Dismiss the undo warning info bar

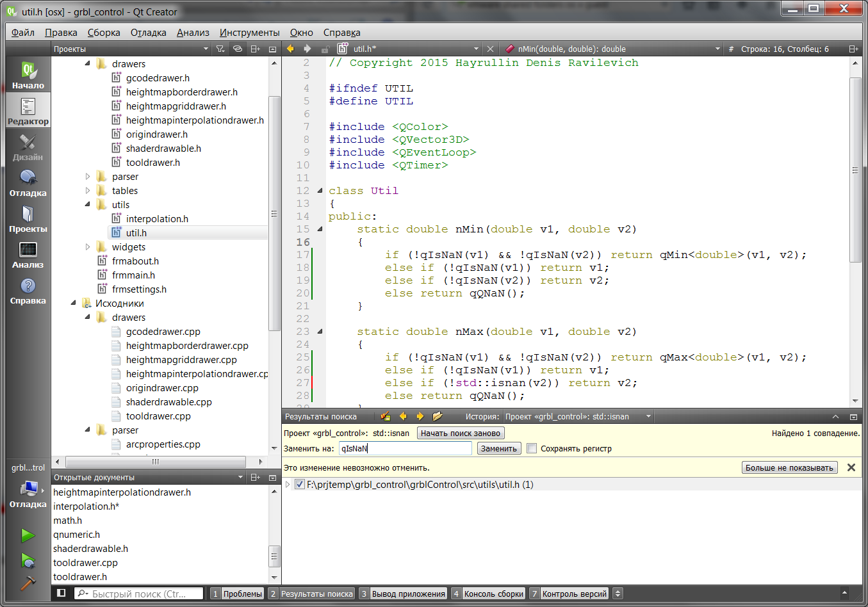[851, 467]
